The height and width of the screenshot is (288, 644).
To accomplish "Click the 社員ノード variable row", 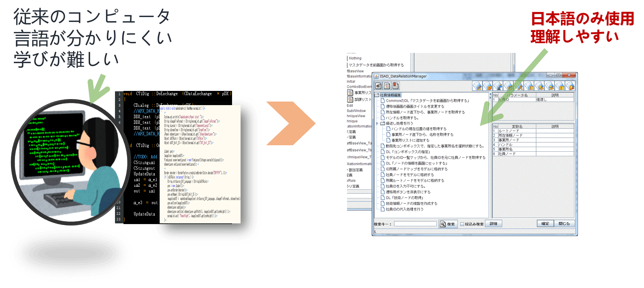I will (x=533, y=154).
